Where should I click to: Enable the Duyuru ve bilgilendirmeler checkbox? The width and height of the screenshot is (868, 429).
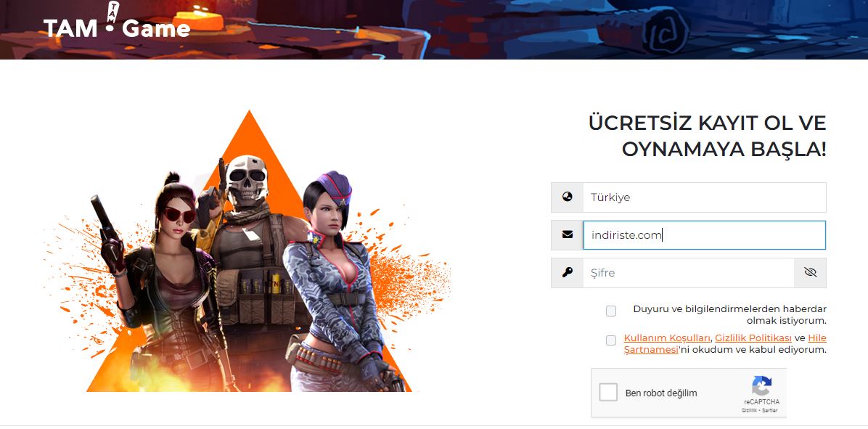pyautogui.click(x=611, y=311)
